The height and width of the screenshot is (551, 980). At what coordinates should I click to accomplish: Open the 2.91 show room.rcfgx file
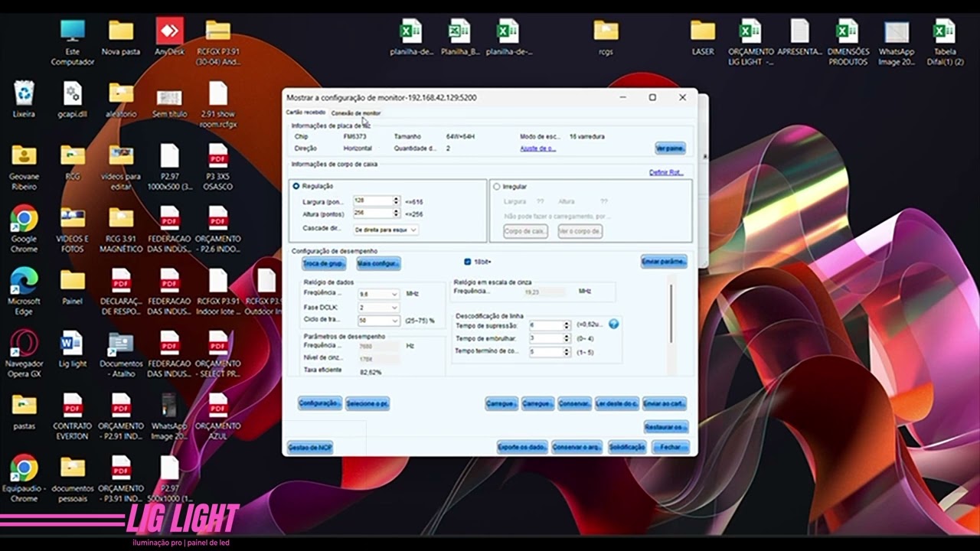(x=218, y=105)
